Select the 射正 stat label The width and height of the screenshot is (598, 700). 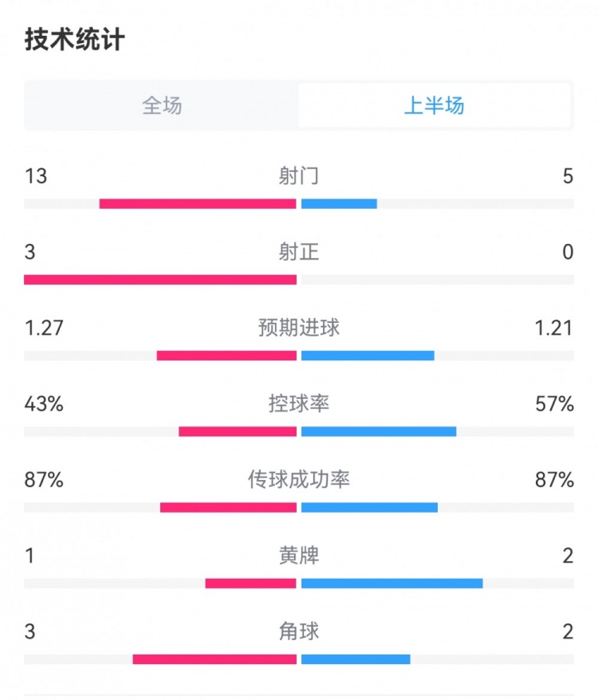[x=299, y=253]
